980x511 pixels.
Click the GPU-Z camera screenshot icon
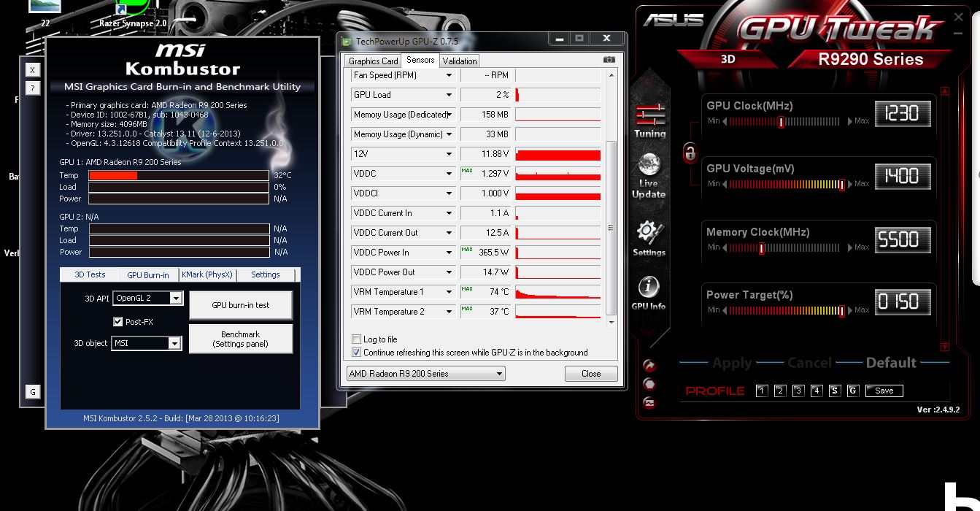click(609, 60)
